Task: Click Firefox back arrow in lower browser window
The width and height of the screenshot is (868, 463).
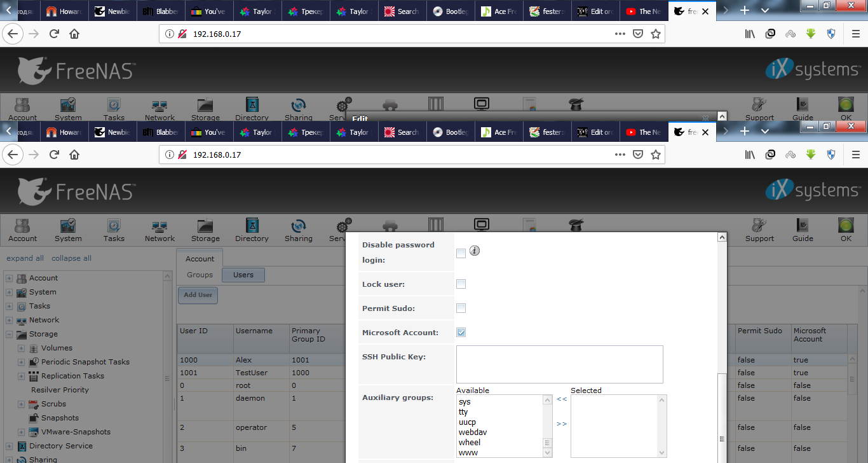Action: coord(13,155)
